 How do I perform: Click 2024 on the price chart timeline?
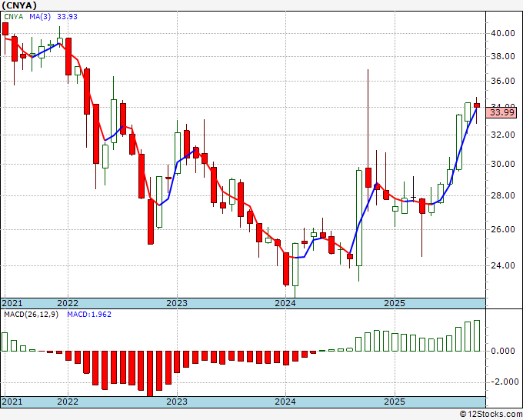[285, 303]
